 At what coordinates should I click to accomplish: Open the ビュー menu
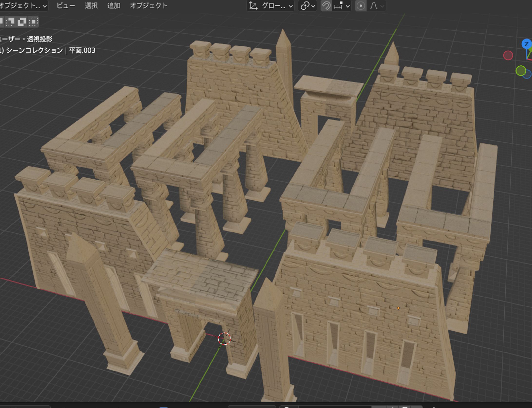tap(66, 6)
